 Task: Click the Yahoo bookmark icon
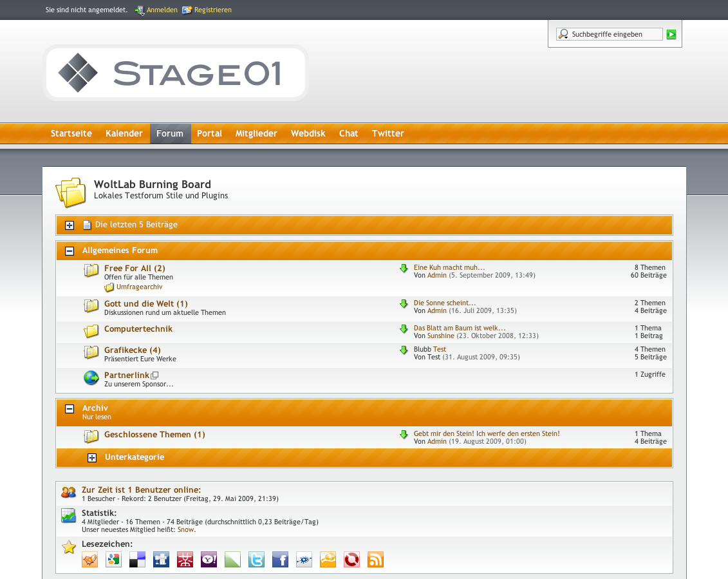click(209, 560)
